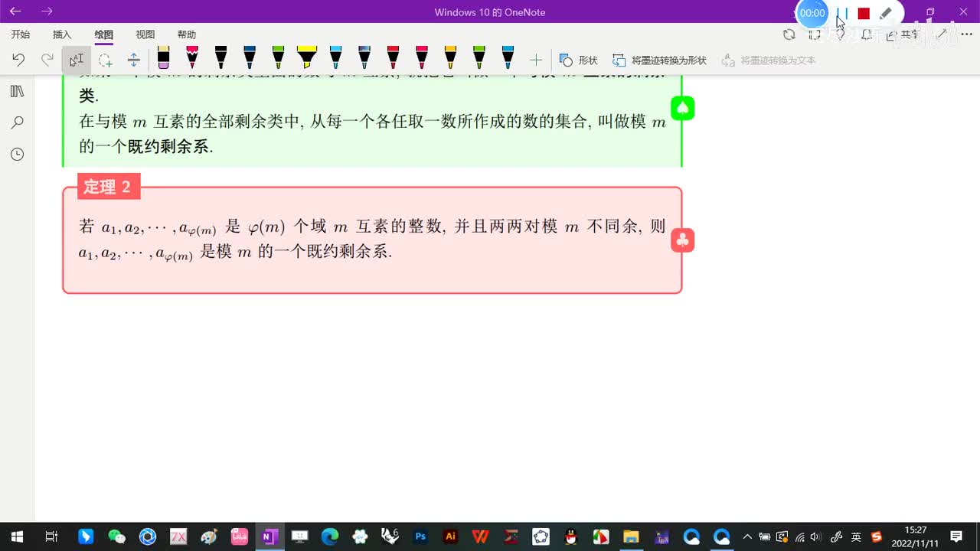Activate the select objects or type text tool
The image size is (980, 551).
[77, 60]
